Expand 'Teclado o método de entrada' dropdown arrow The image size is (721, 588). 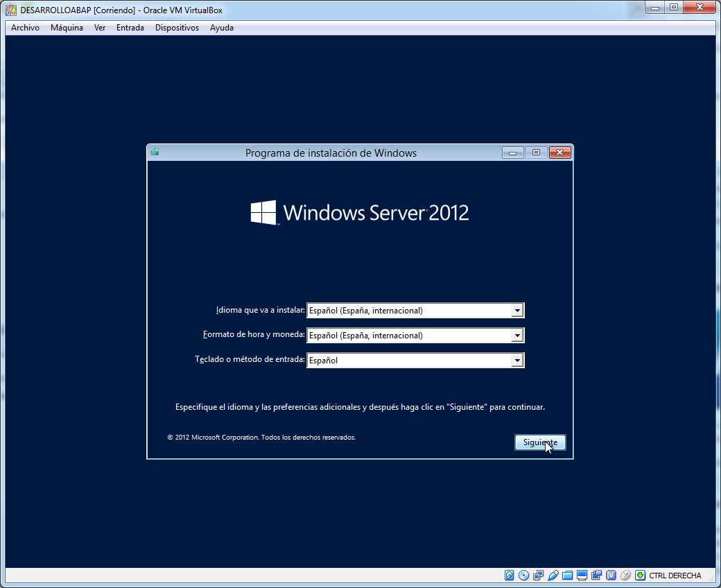(x=517, y=361)
